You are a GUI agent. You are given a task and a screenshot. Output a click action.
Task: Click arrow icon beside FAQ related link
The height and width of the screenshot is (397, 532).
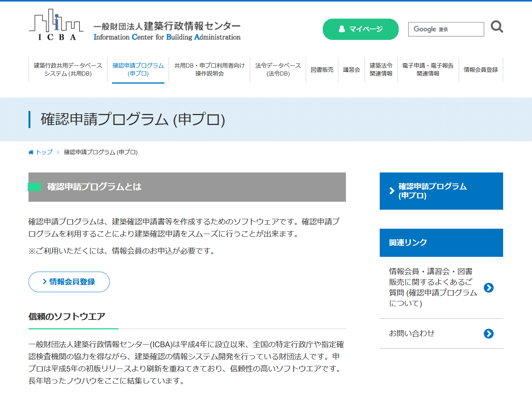coord(489,288)
